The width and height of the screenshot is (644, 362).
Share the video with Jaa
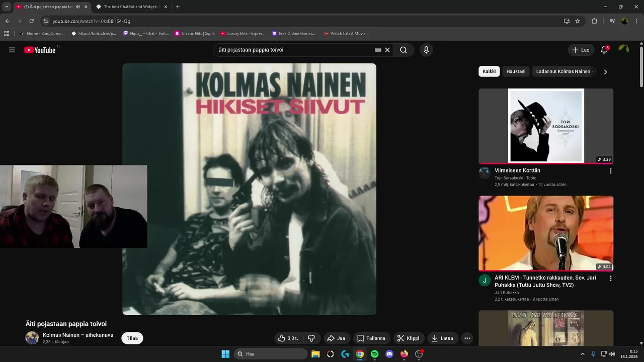336,338
